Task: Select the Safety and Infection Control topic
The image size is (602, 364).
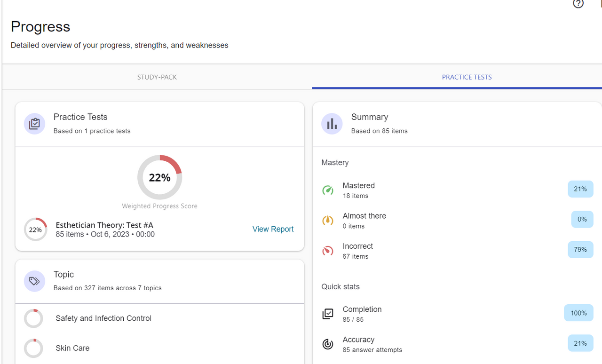Action: tap(103, 318)
